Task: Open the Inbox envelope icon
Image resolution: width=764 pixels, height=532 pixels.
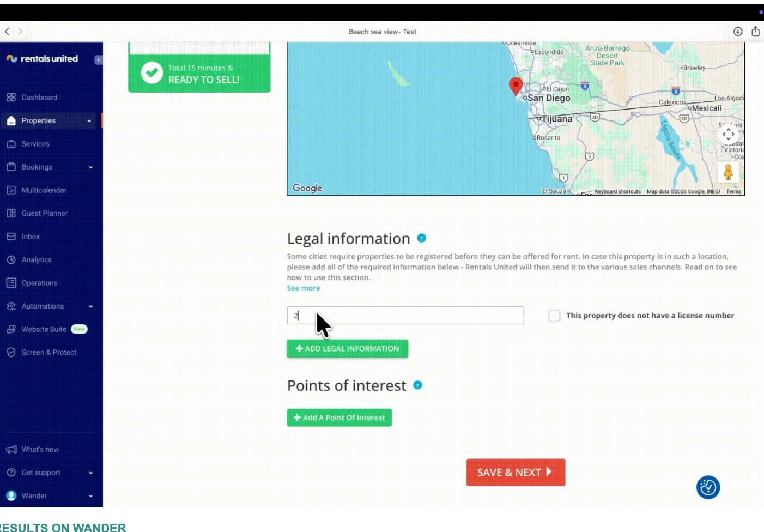Action: pos(11,237)
